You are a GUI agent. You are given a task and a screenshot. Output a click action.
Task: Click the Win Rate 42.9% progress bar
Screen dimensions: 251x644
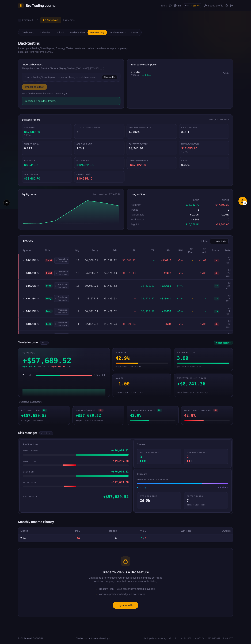(142, 363)
